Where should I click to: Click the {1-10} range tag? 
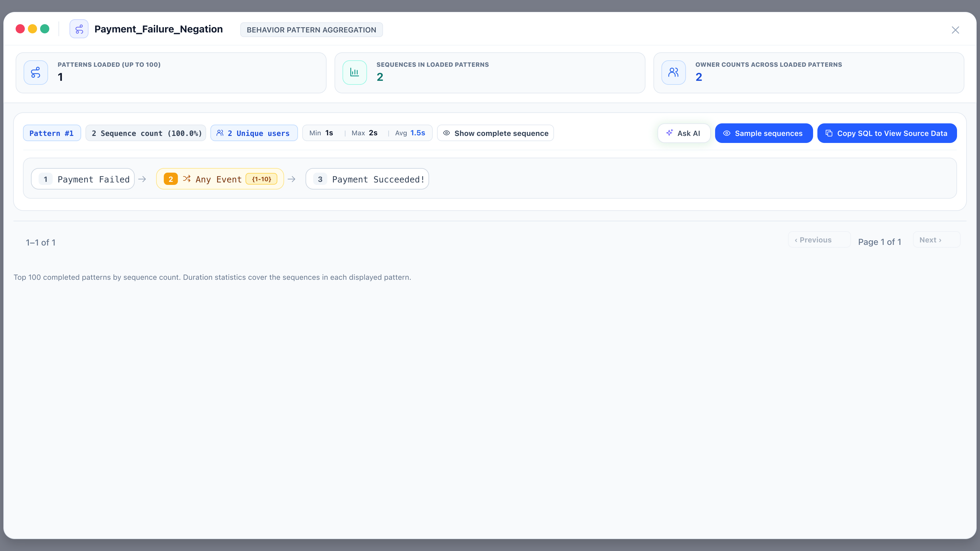(261, 179)
